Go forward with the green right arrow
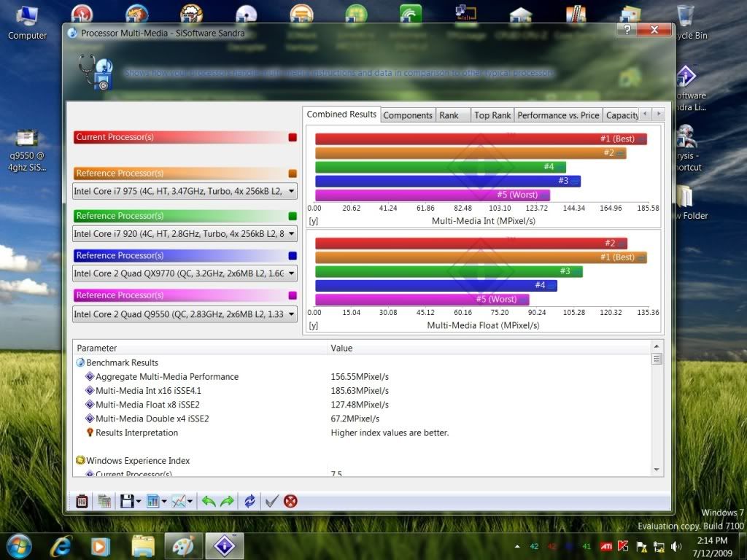Screen dimensions: 747x560 point(228,501)
